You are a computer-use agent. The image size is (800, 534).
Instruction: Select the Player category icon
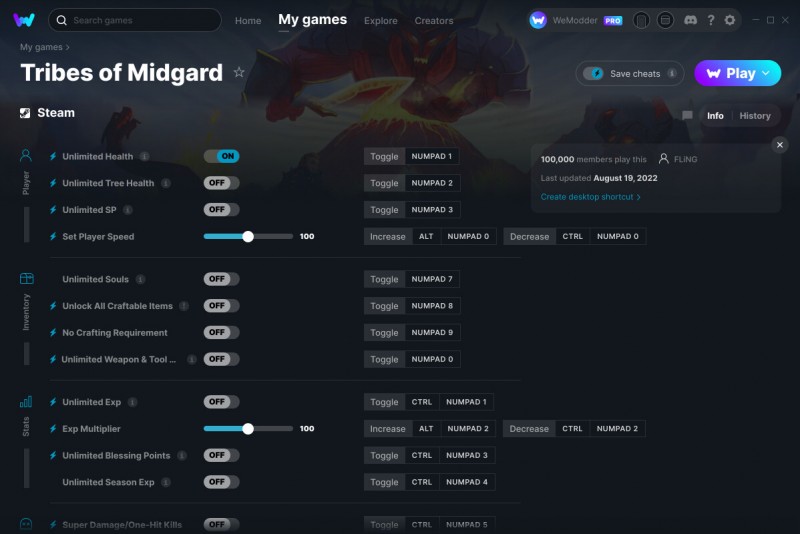[26, 155]
